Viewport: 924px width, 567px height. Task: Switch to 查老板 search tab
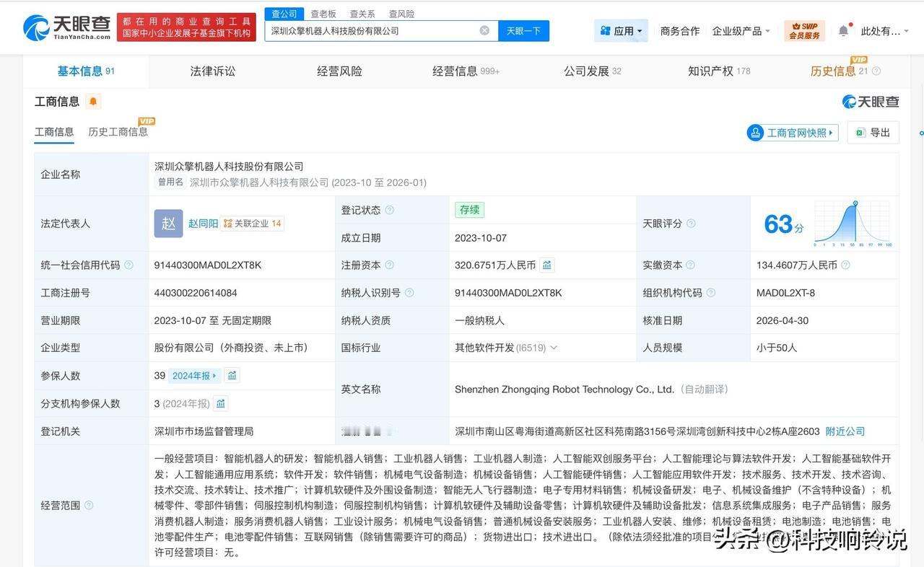(323, 14)
